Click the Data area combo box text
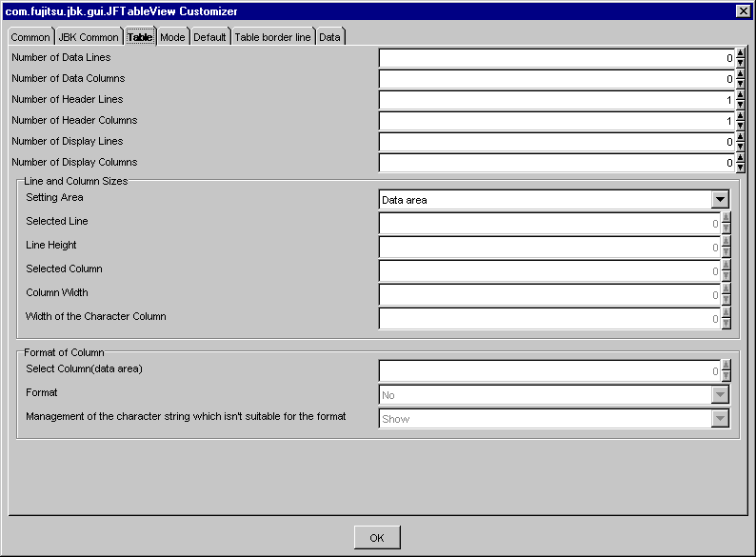Viewport: 756px width, 557px height. click(x=404, y=200)
